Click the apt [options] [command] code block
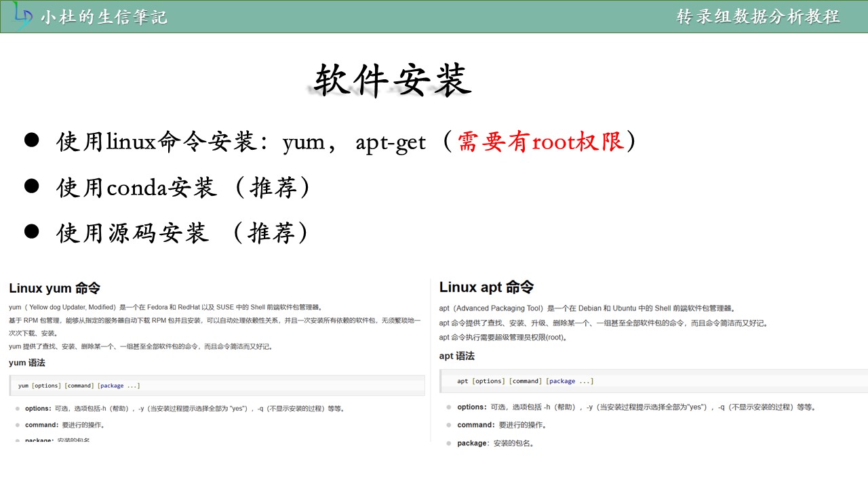The width and height of the screenshot is (868, 488). click(x=654, y=381)
